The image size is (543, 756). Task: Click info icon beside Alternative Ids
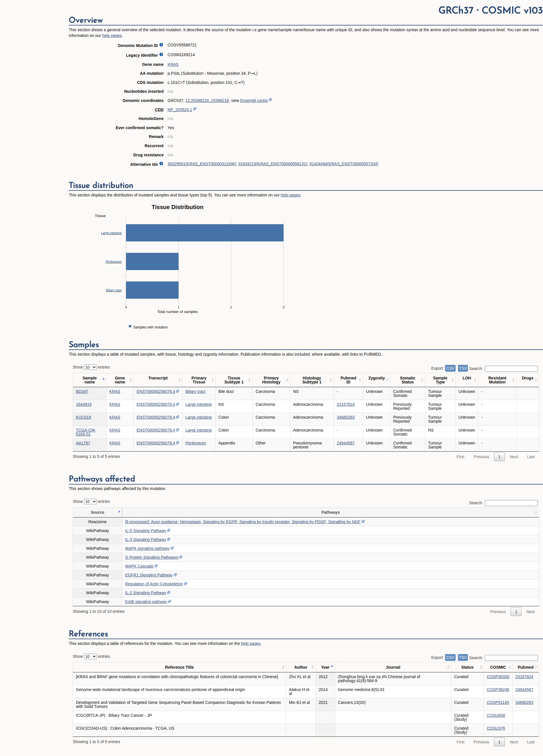click(x=161, y=163)
